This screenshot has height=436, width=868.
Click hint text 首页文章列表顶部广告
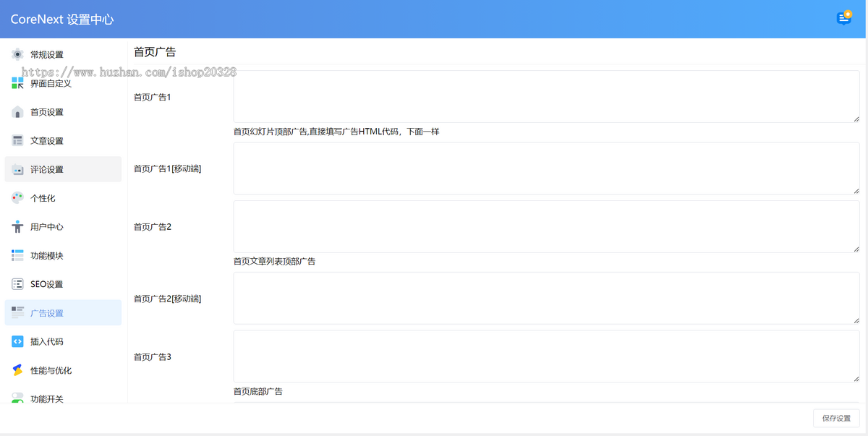click(x=274, y=261)
